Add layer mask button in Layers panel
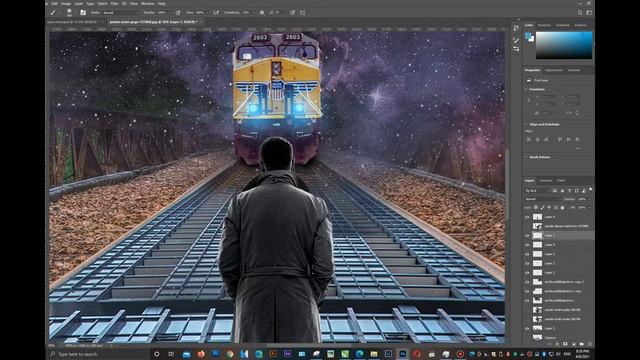The width and height of the screenshot is (640, 360). [x=565, y=344]
